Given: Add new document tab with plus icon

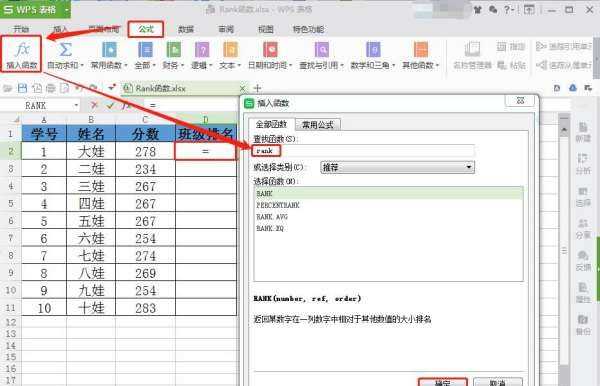Looking at the screenshot, I should pyautogui.click(x=257, y=88).
